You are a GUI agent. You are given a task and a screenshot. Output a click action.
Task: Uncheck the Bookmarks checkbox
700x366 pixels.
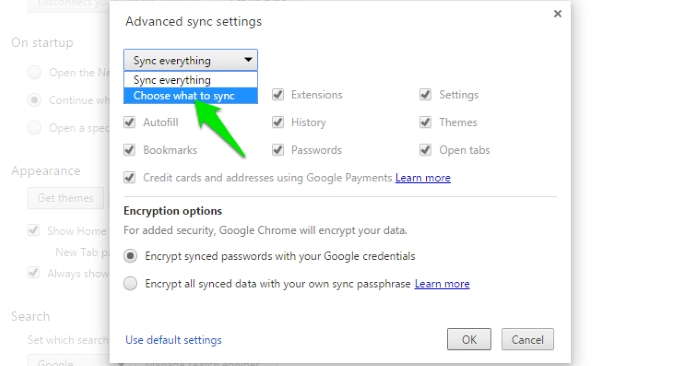129,150
